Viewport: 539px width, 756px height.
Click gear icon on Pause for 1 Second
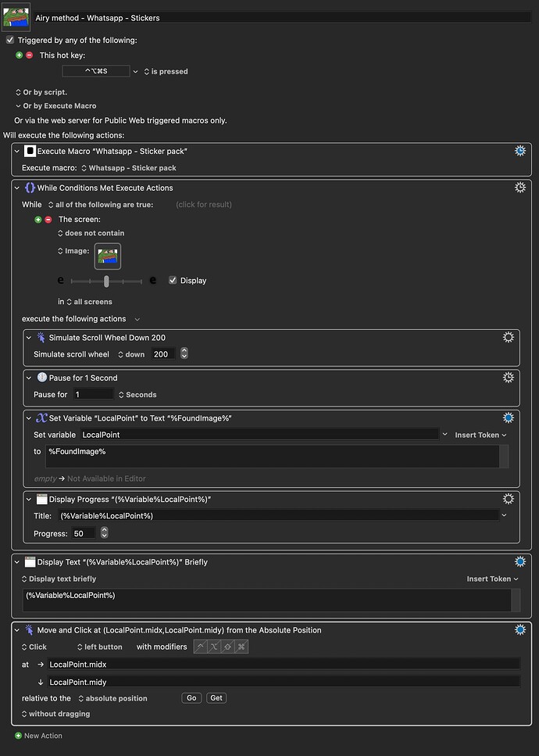(508, 378)
